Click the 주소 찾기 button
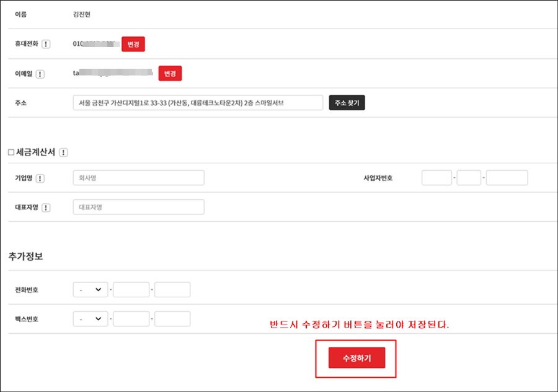The height and width of the screenshot is (392, 558). click(x=347, y=103)
